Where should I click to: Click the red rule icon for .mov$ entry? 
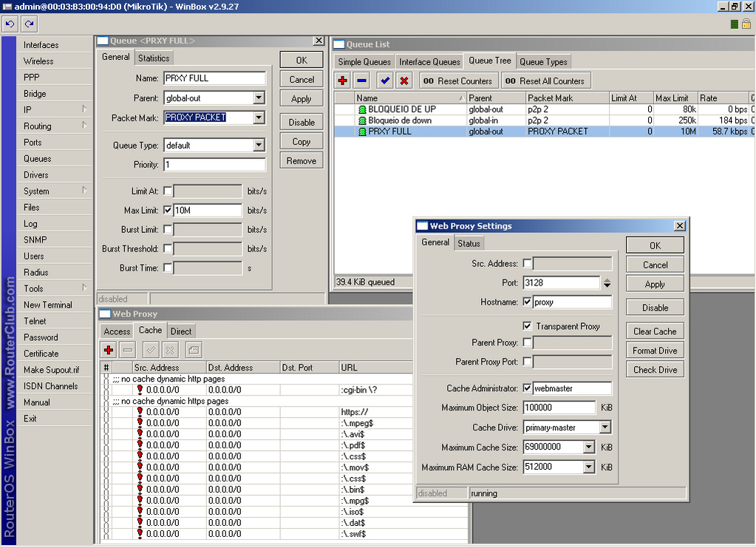(x=140, y=467)
